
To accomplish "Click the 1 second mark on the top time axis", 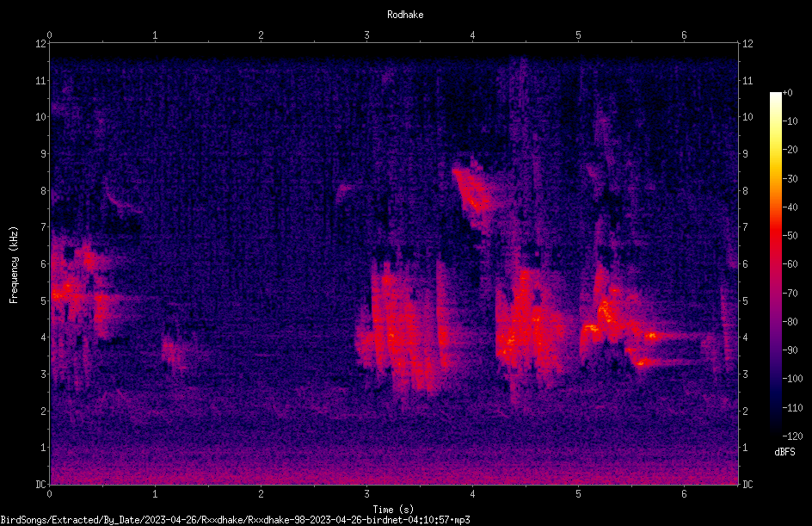I will [x=155, y=35].
